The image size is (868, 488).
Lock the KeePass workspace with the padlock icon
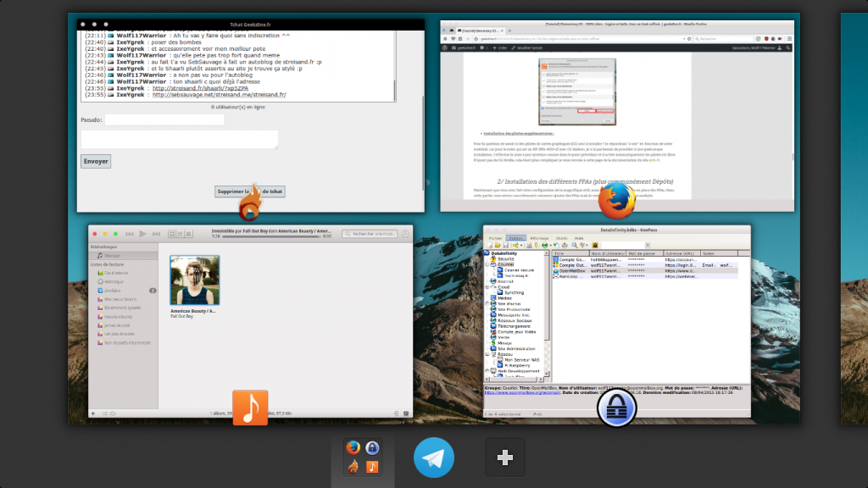pos(594,245)
